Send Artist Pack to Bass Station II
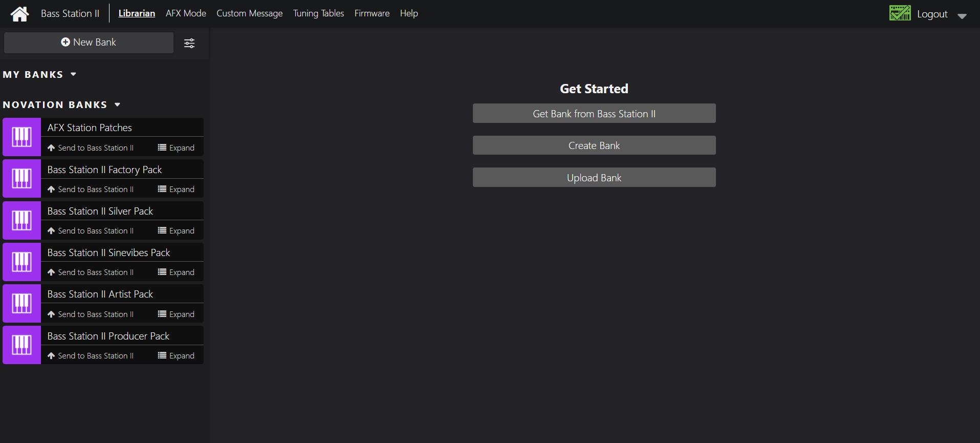The height and width of the screenshot is (443, 980). click(x=91, y=314)
